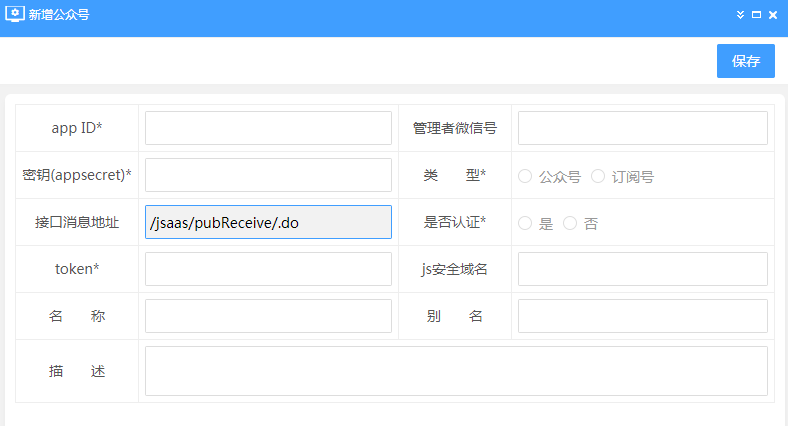Click the 新增公众号 title text

click(x=59, y=15)
